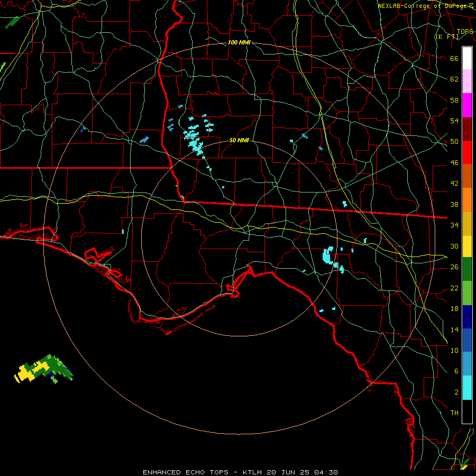
Task: Click the medium blue legend swatch
Action: tap(467, 340)
